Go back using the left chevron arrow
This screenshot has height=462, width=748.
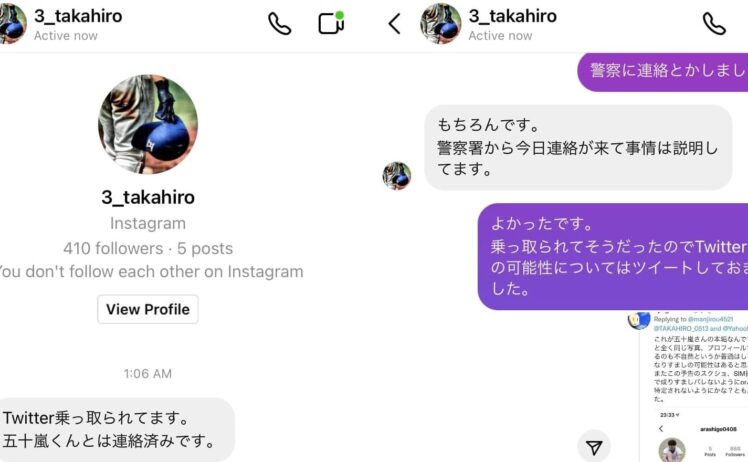(395, 23)
